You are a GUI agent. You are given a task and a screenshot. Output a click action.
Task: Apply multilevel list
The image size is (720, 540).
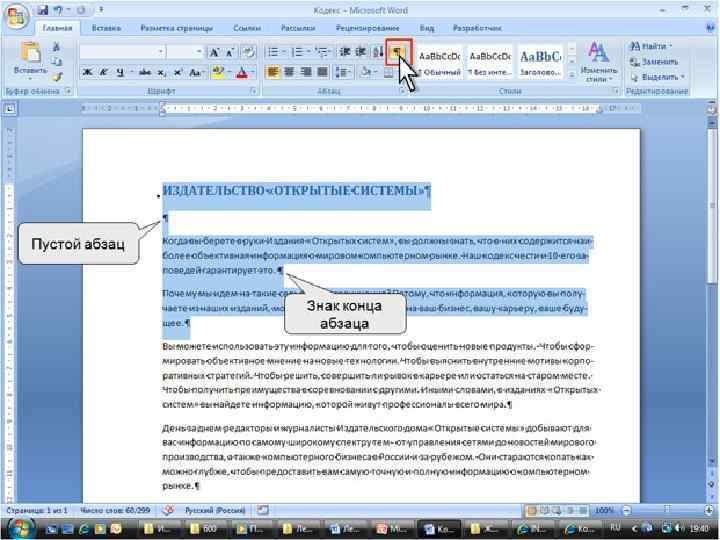click(322, 52)
